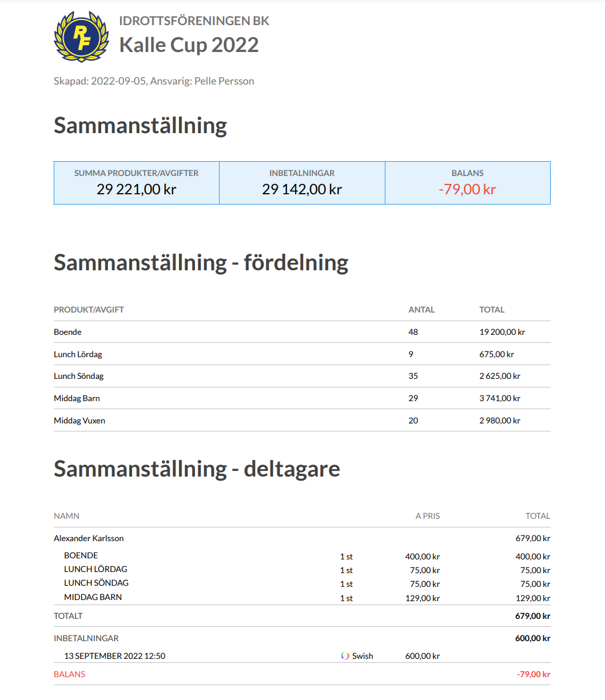Viewport: 605px width, 700px height.
Task: Select the Inbetalningar 29 142,00 kr summary box
Action: pos(302,183)
